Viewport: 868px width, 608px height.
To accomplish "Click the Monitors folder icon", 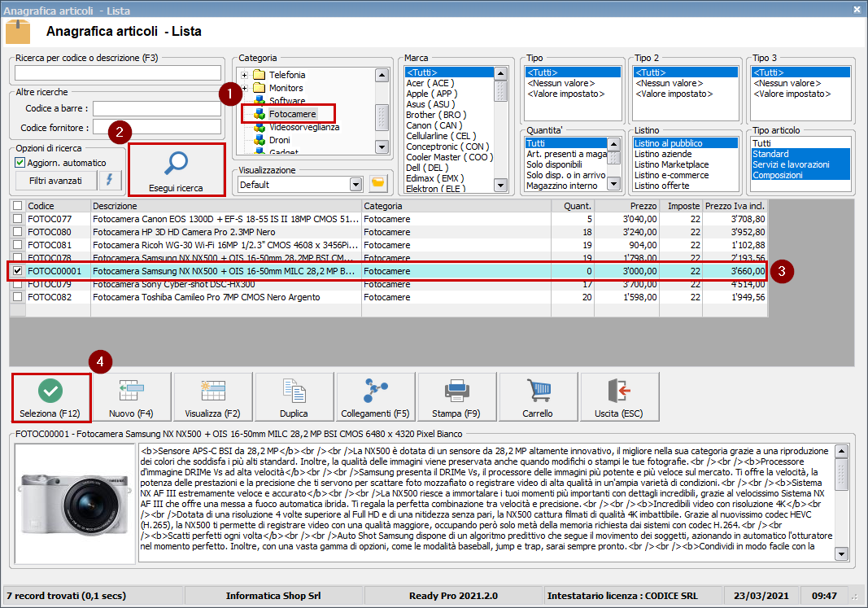I will coord(259,87).
